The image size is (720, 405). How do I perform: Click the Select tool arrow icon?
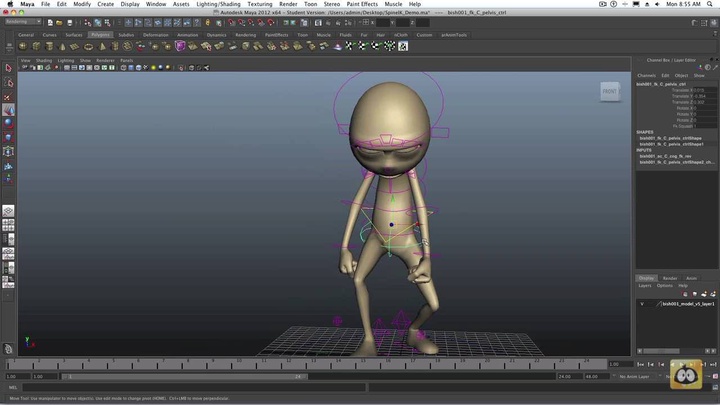8,68
